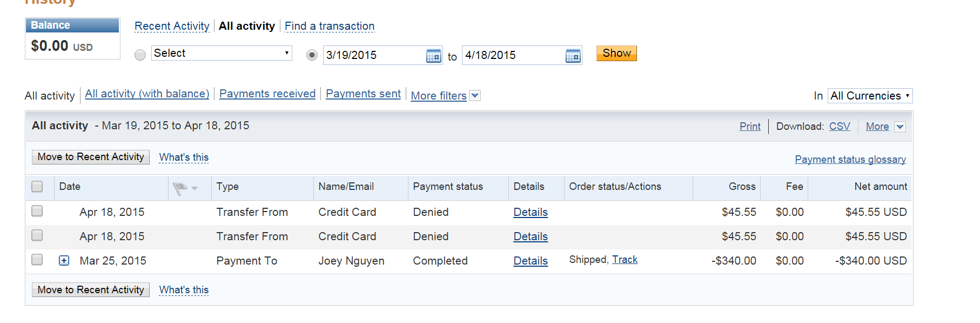Click the download More arrow icon
The image size is (980, 323).
900,127
